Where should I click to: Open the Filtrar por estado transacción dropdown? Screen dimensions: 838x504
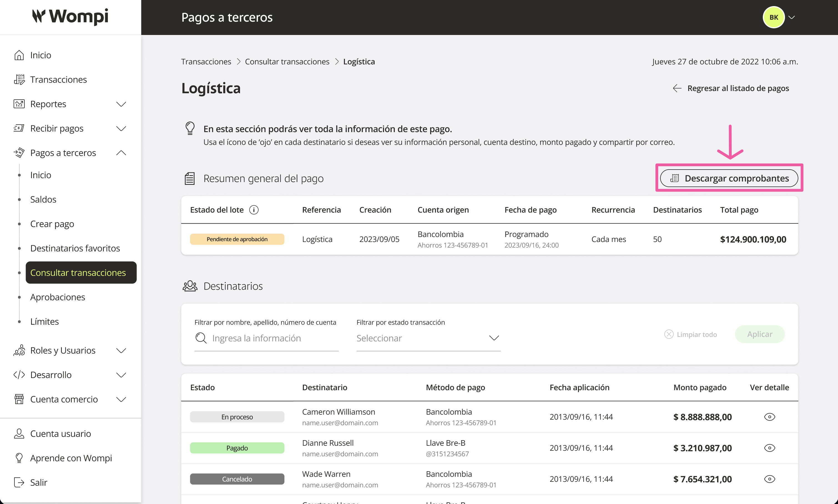[x=428, y=338]
